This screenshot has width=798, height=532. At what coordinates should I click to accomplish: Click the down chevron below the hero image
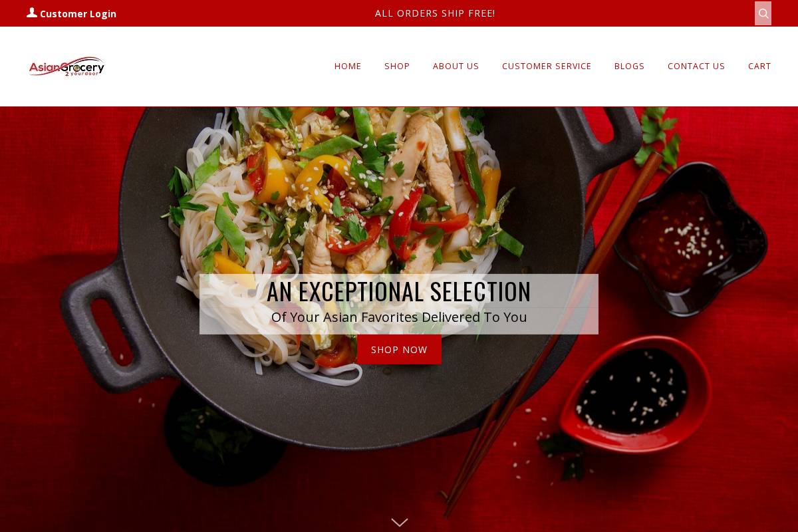[400, 522]
